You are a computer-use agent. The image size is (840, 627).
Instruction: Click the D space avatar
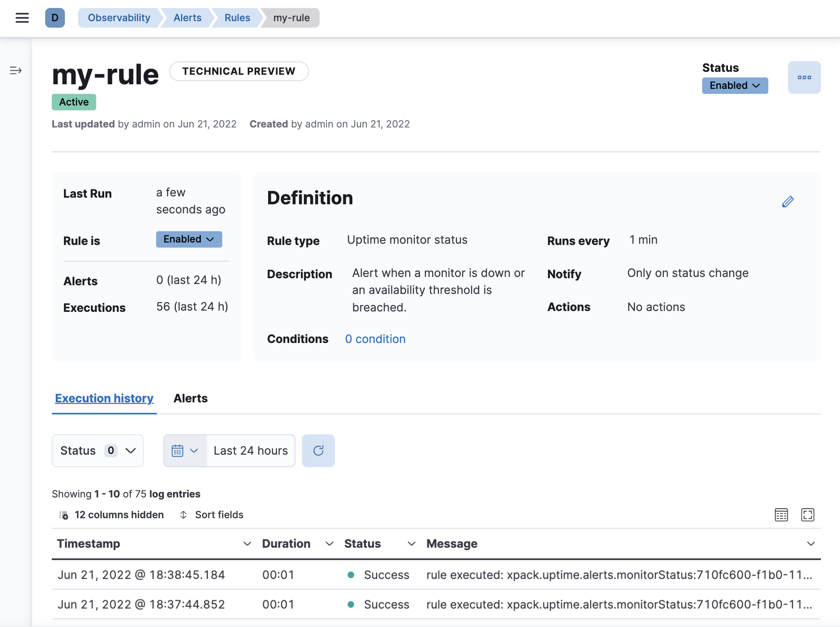coord(54,18)
